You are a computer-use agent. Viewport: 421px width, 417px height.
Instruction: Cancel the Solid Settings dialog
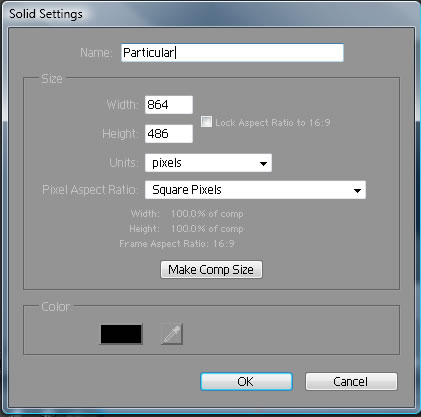351,382
